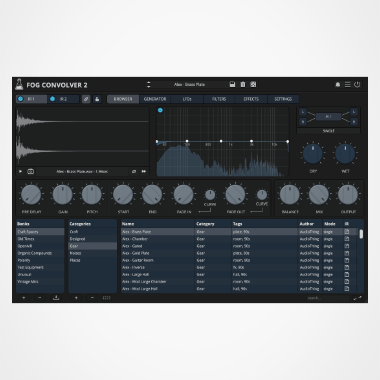Image resolution: width=380 pixels, height=380 pixels.
Task: Click the rightmost EQ node on the curve
Action: tap(288, 141)
